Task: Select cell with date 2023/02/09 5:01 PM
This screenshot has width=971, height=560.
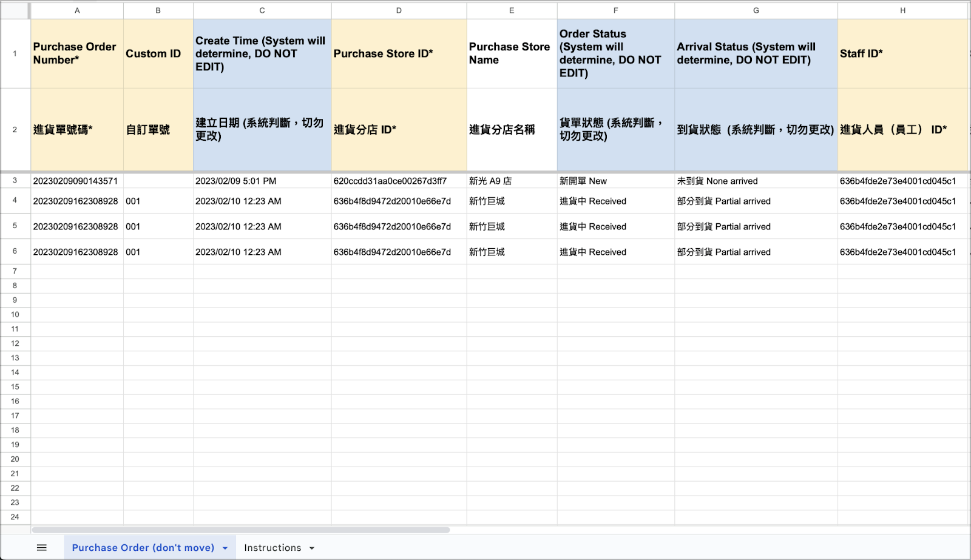Action: [262, 180]
